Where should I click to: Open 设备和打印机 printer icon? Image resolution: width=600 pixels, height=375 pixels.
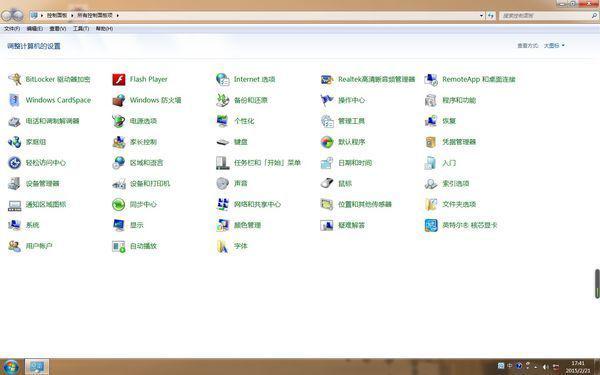[x=119, y=184]
